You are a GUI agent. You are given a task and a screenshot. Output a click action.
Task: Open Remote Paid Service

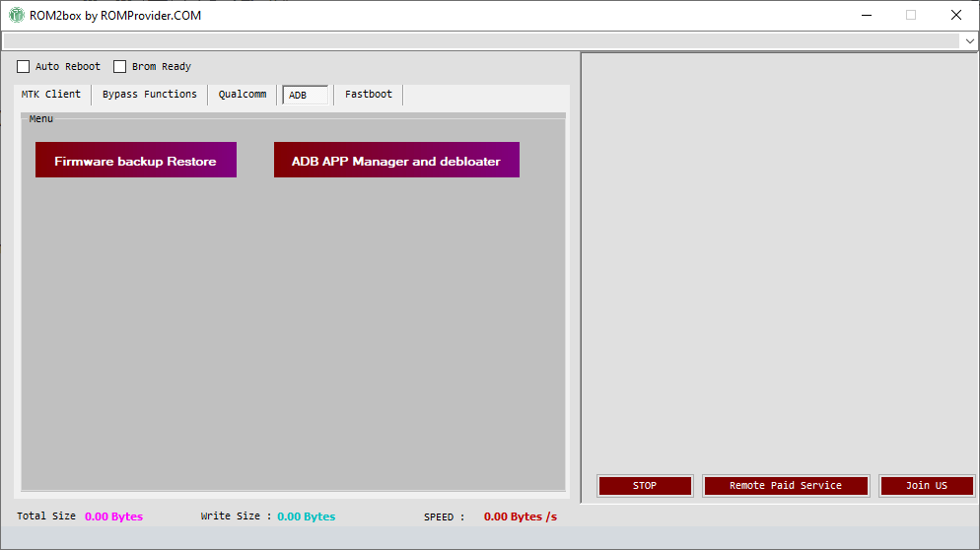point(786,486)
